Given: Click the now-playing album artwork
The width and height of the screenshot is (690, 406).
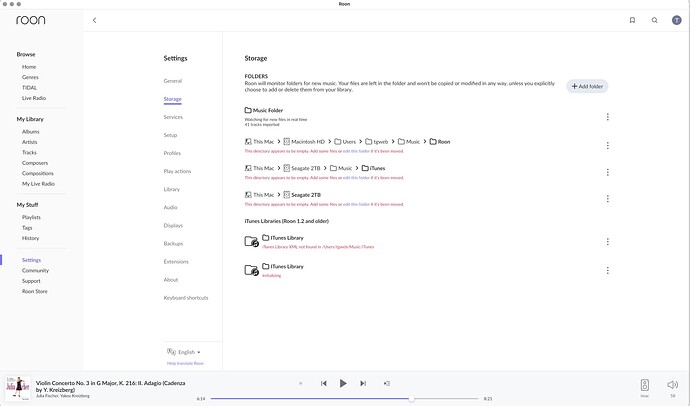Looking at the screenshot, I should tap(18, 388).
